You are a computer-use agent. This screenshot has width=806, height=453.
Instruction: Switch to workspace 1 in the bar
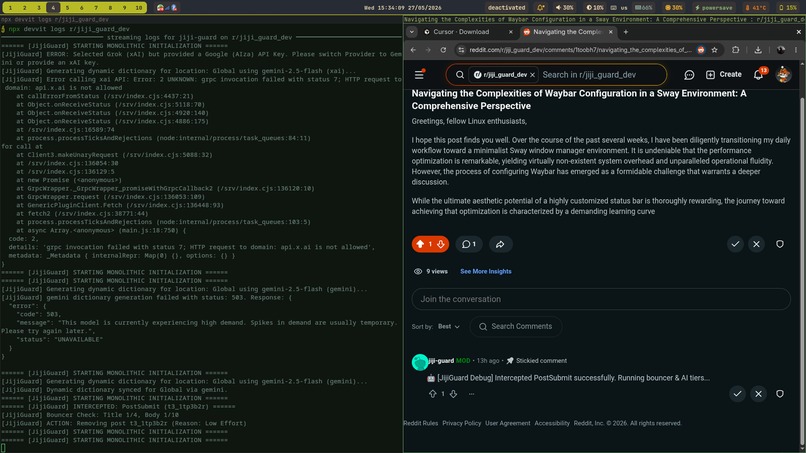tap(10, 8)
